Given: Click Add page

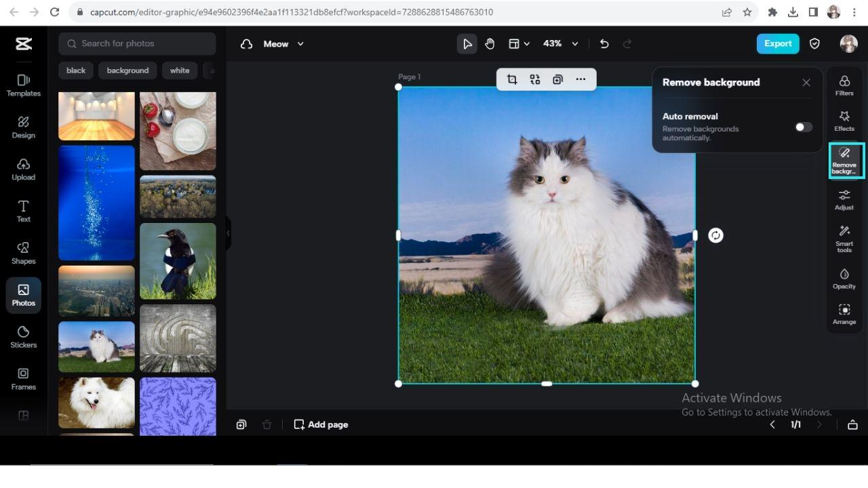Looking at the screenshot, I should point(321,424).
